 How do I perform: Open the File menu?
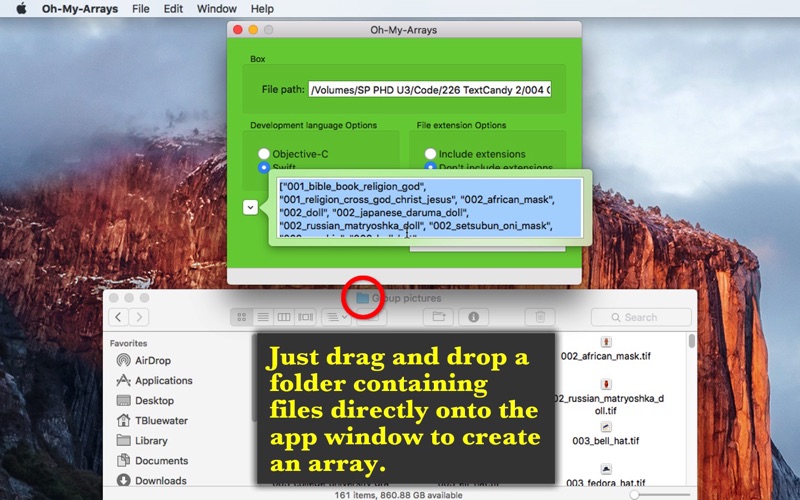140,9
